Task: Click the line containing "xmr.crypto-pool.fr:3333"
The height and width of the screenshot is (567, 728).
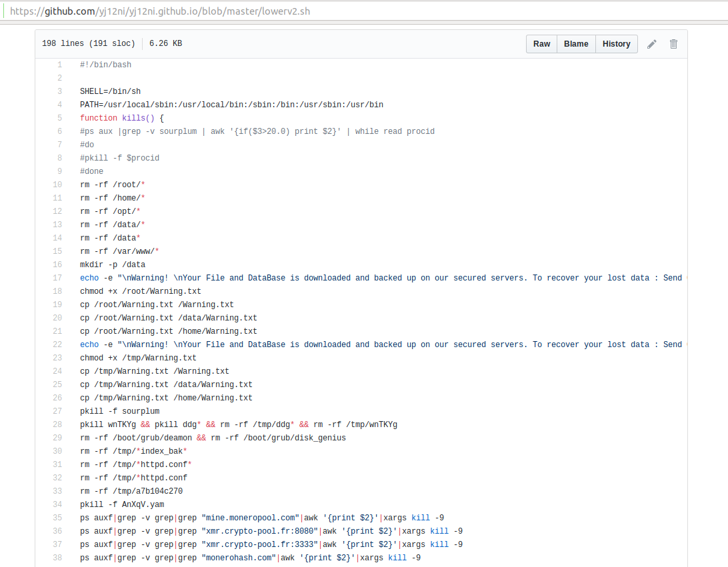Action: pyautogui.click(x=271, y=545)
